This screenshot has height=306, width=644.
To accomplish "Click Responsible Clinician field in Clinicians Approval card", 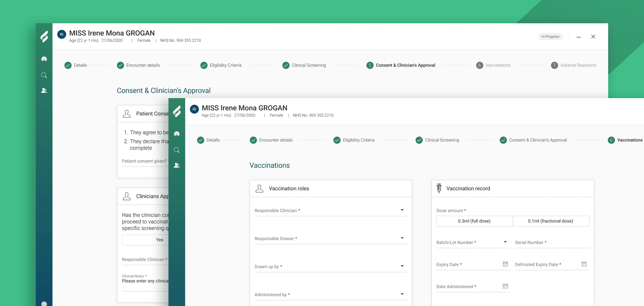I will (x=145, y=259).
